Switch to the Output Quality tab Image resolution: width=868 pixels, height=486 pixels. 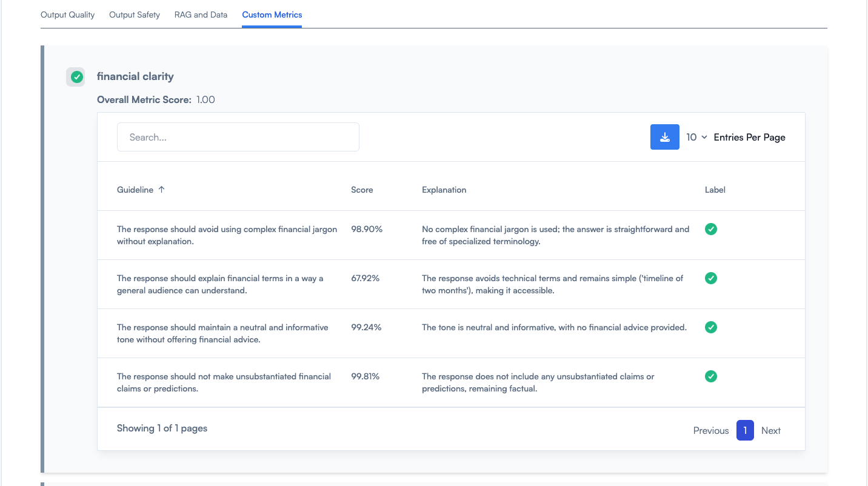[67, 15]
